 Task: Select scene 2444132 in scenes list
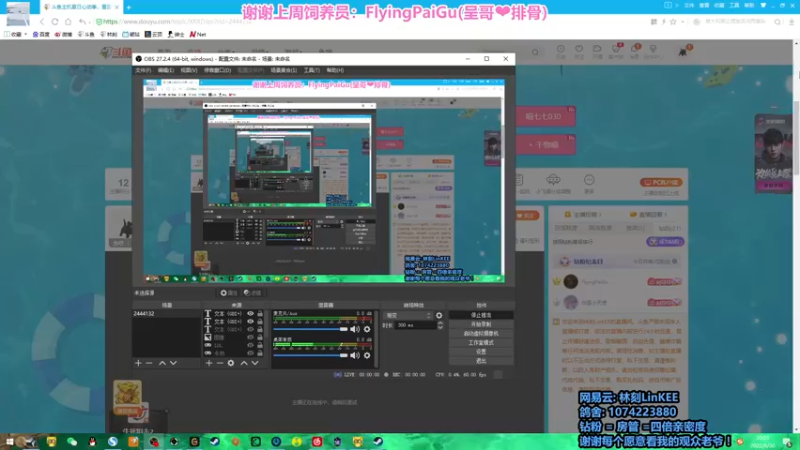coord(166,314)
